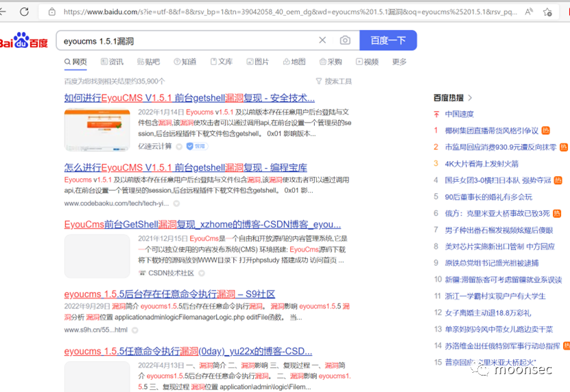Open dropdown icon beside codebaoku URL
Screen dimensions: 570x392
click(176, 204)
